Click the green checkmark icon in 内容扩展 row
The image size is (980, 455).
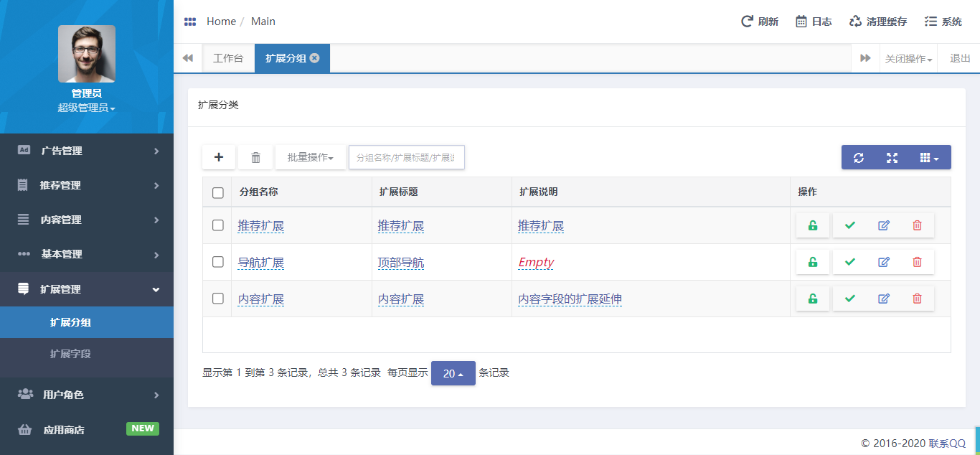850,299
